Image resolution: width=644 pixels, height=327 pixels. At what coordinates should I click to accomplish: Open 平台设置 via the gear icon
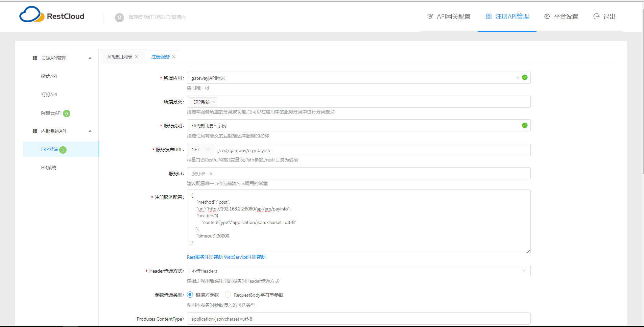coord(547,16)
